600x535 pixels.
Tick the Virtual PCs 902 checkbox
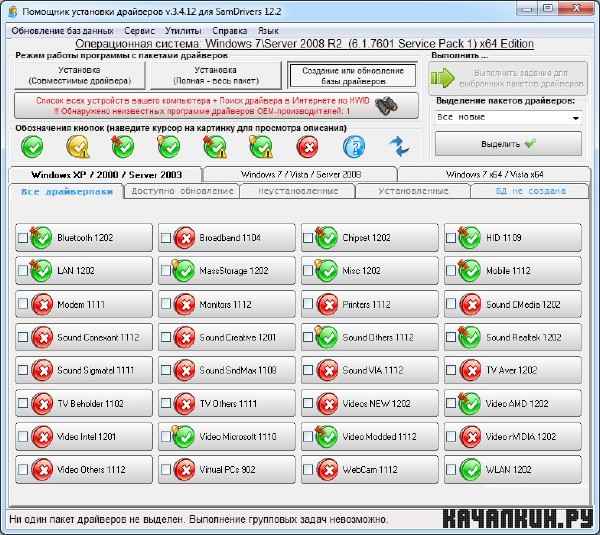point(166,469)
